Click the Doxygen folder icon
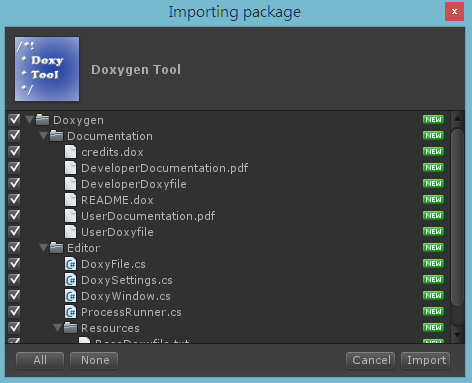Screen dimensions: 472x383 [42, 120]
